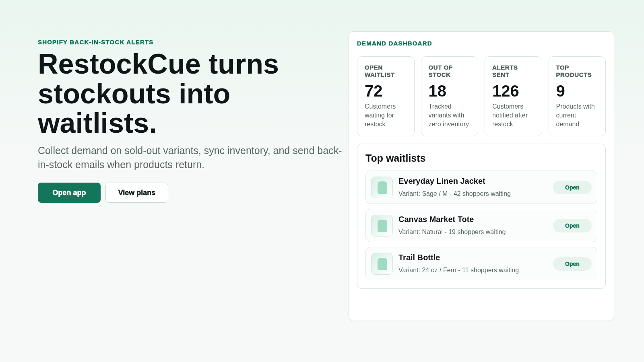Screen dimensions: 644x362
Task: Click the Top waitlists heading
Action: [395, 158]
